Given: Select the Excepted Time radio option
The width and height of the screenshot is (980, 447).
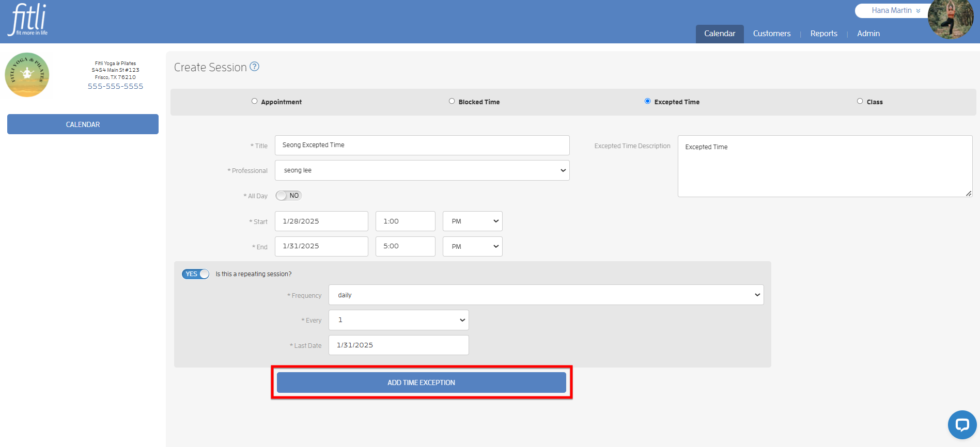Looking at the screenshot, I should 647,101.
